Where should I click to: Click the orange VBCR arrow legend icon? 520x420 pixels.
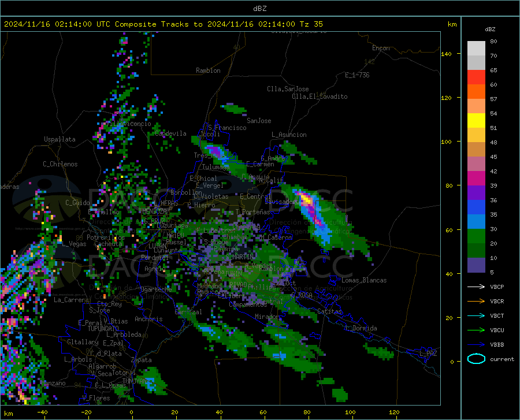click(x=476, y=302)
